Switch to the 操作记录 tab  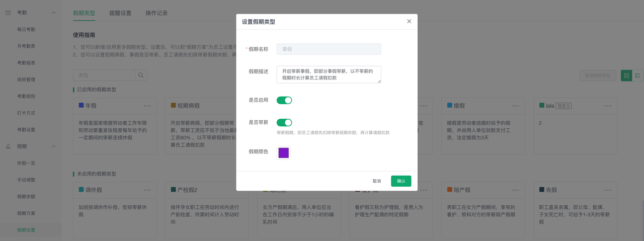(156, 13)
